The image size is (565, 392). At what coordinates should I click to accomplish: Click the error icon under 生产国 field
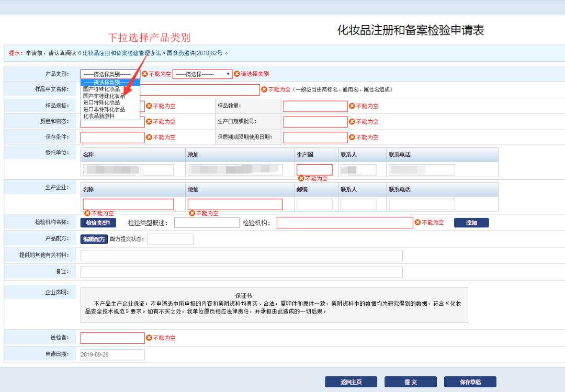click(301, 179)
